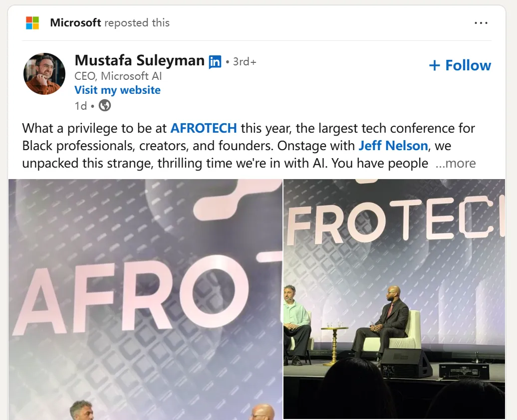The height and width of the screenshot is (420, 517).
Task: Open the Microsoft company page link
Action: [75, 23]
